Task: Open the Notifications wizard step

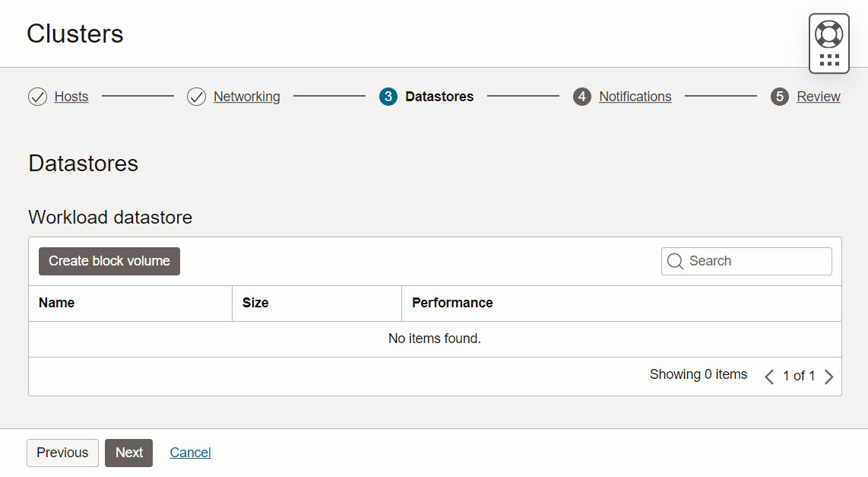Action: 635,97
